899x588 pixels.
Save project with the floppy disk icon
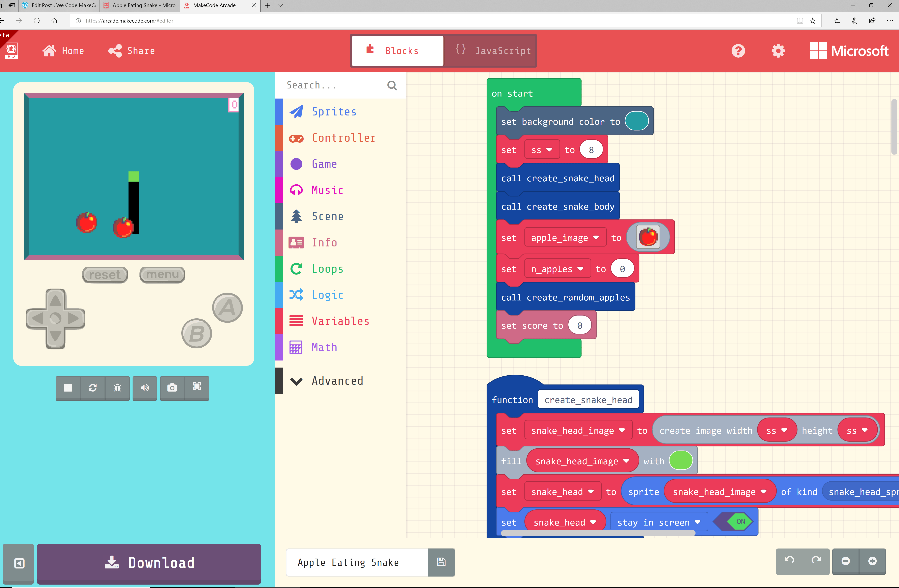(x=441, y=562)
